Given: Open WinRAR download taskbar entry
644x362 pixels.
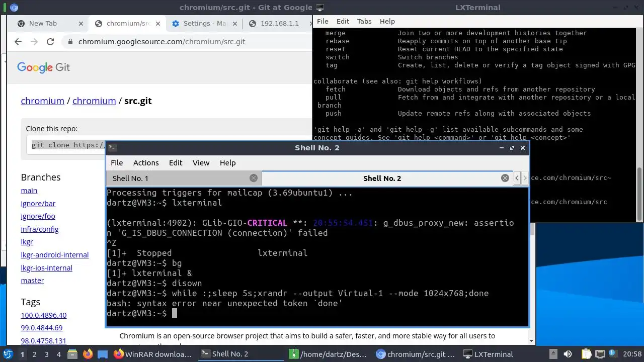Looking at the screenshot, I should pos(153,354).
